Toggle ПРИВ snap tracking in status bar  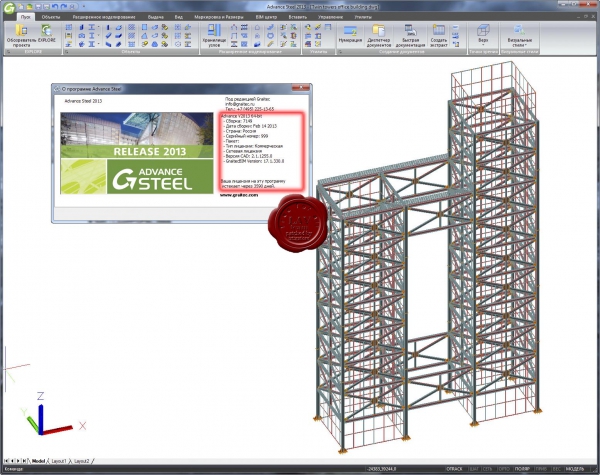pos(541,469)
